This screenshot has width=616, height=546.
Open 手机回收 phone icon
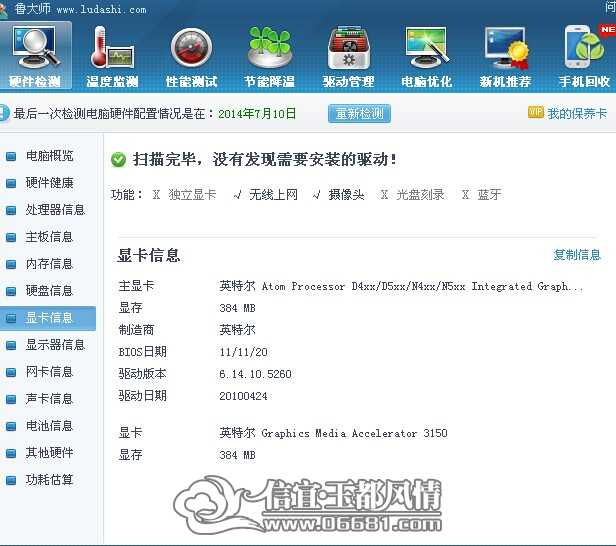[x=585, y=56]
